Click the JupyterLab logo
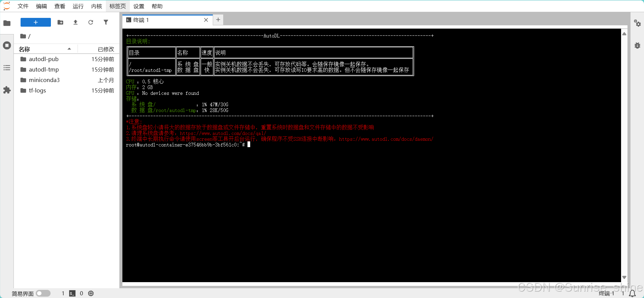644x298 pixels. (7, 6)
